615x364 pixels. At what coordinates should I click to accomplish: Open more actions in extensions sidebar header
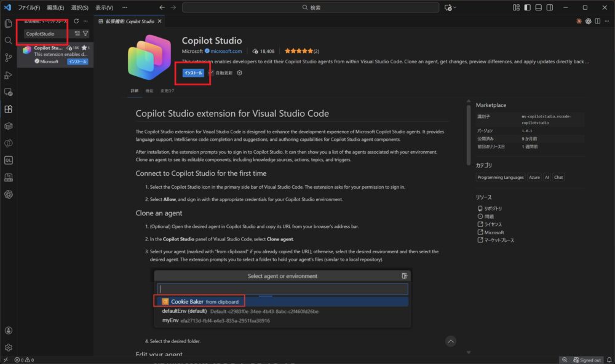coord(87,21)
